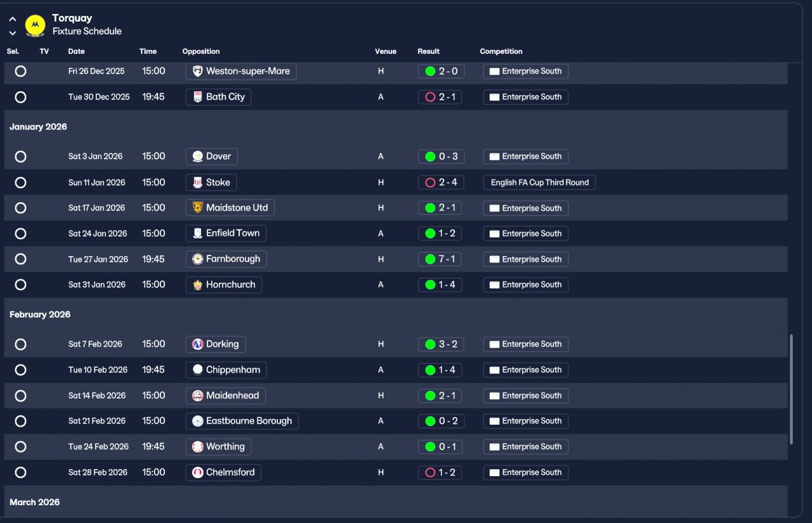Image resolution: width=812 pixels, height=523 pixels.
Task: Sort fixtures by Date column header
Action: [76, 51]
